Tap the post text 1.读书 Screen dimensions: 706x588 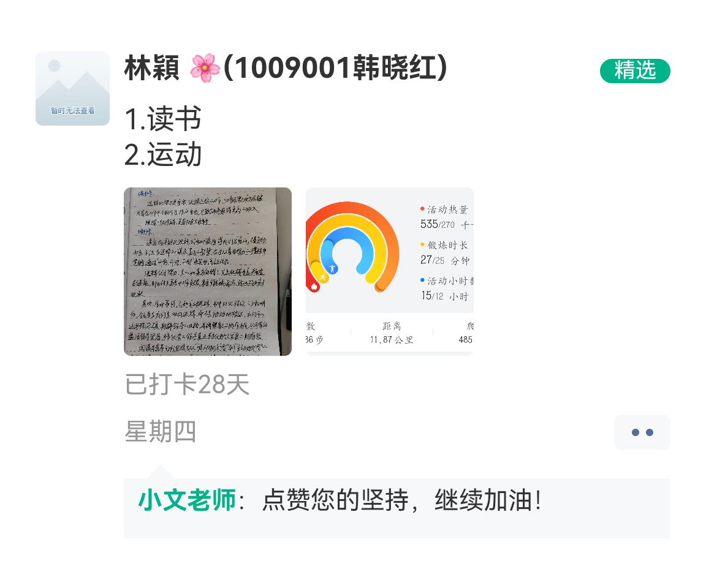click(x=162, y=119)
